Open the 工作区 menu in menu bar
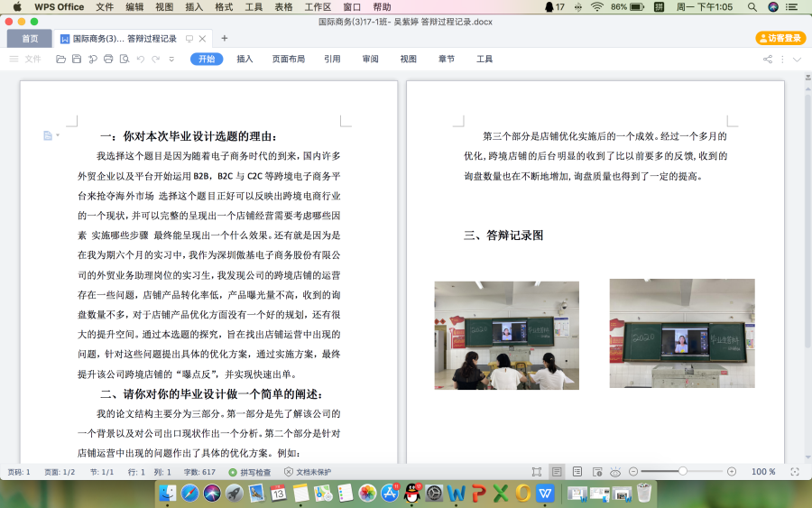This screenshot has width=812, height=508. pos(318,7)
